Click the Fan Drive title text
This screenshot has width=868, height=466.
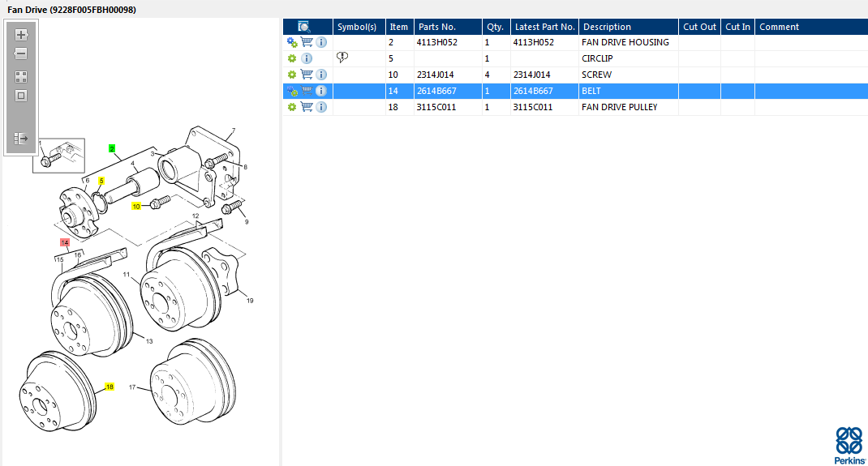pyautogui.click(x=71, y=10)
